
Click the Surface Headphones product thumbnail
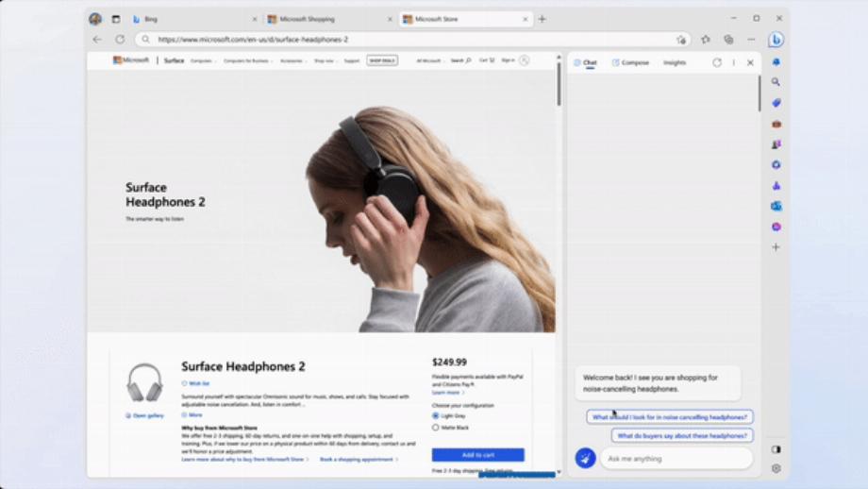(144, 382)
